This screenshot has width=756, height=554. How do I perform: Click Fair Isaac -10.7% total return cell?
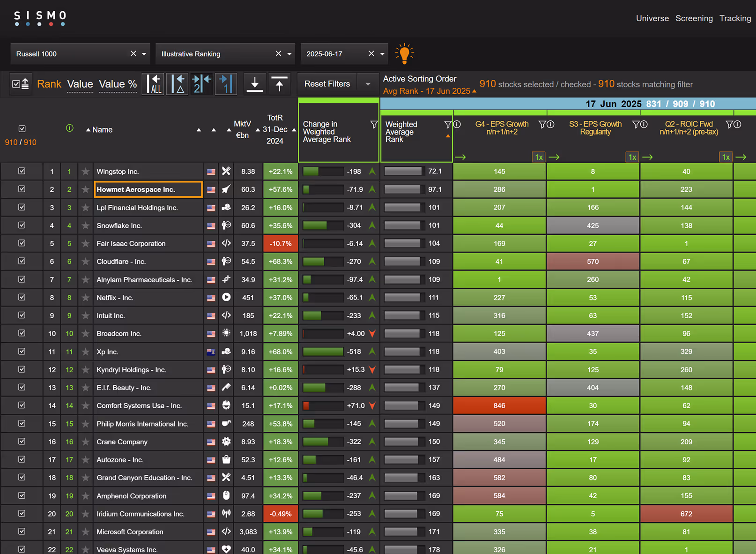click(x=281, y=243)
